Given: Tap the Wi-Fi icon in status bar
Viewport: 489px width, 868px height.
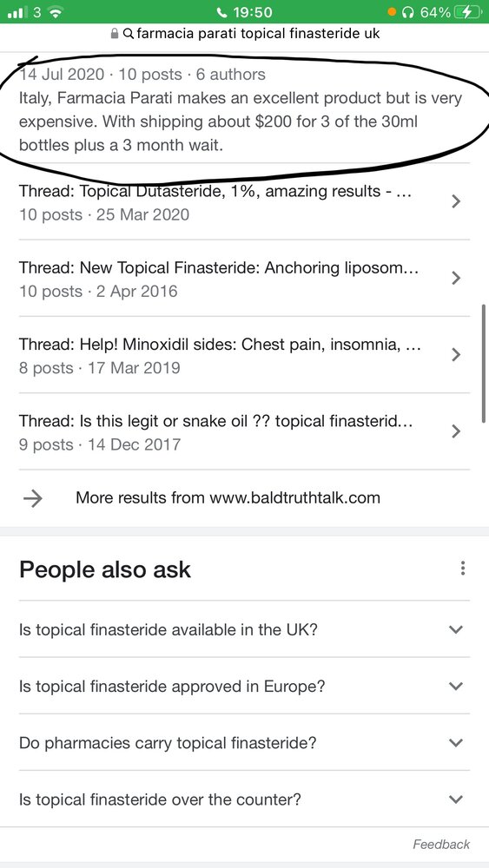Looking at the screenshot, I should pyautogui.click(x=54, y=11).
